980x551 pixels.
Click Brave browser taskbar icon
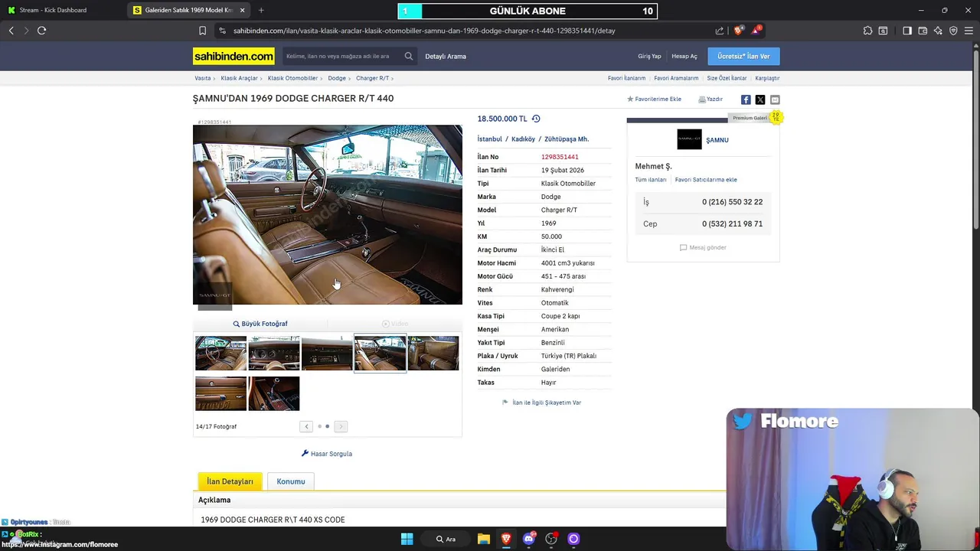506,539
